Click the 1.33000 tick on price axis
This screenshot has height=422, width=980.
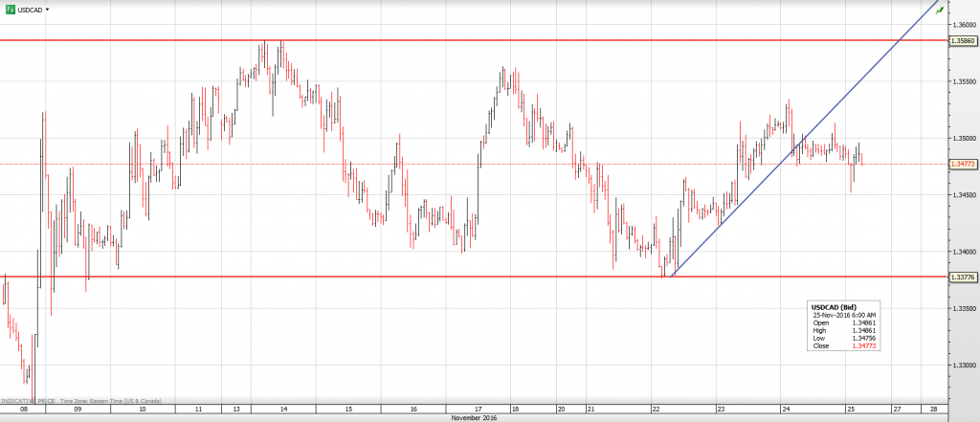961,366
